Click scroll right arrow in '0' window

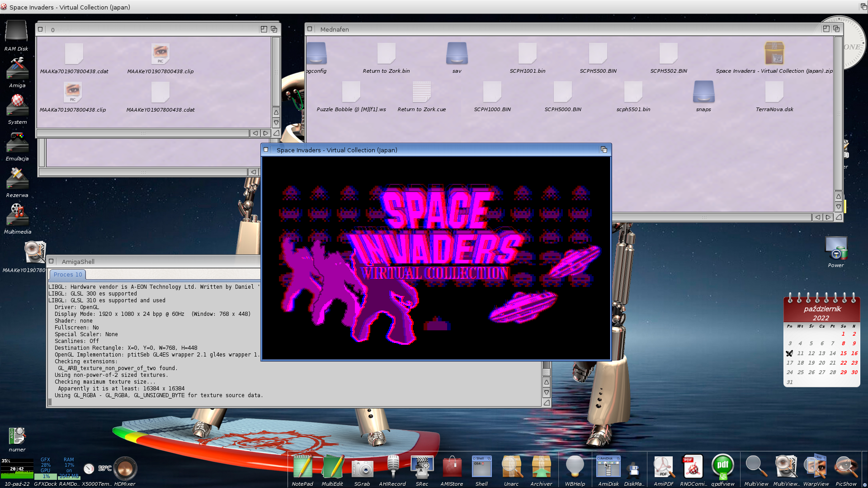coord(266,133)
